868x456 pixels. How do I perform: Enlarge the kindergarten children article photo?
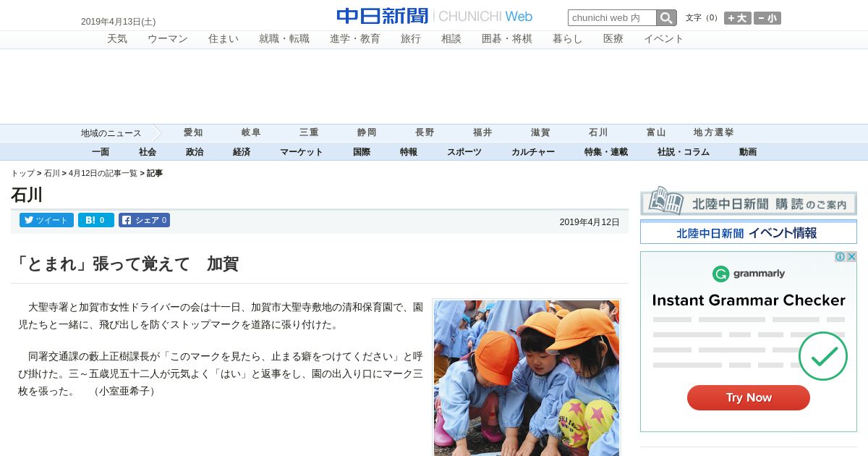527,378
